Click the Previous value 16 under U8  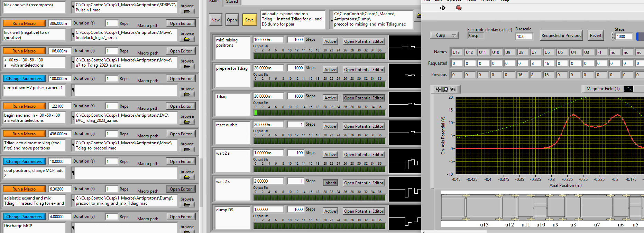pos(522,75)
